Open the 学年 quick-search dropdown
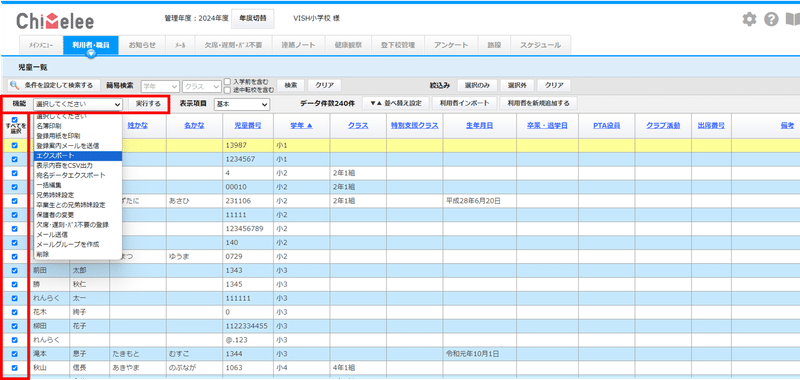The width and height of the screenshot is (800, 380). 160,86
